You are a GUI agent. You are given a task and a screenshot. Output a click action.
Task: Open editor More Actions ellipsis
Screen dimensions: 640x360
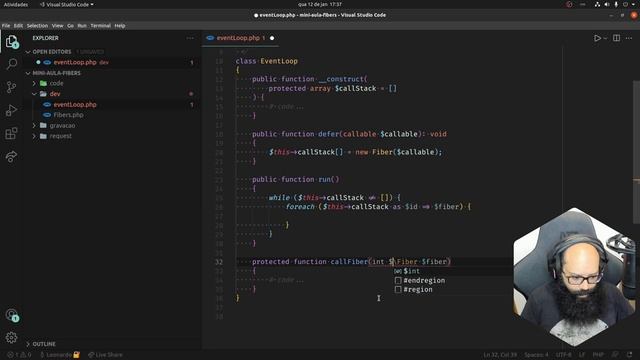[629, 38]
